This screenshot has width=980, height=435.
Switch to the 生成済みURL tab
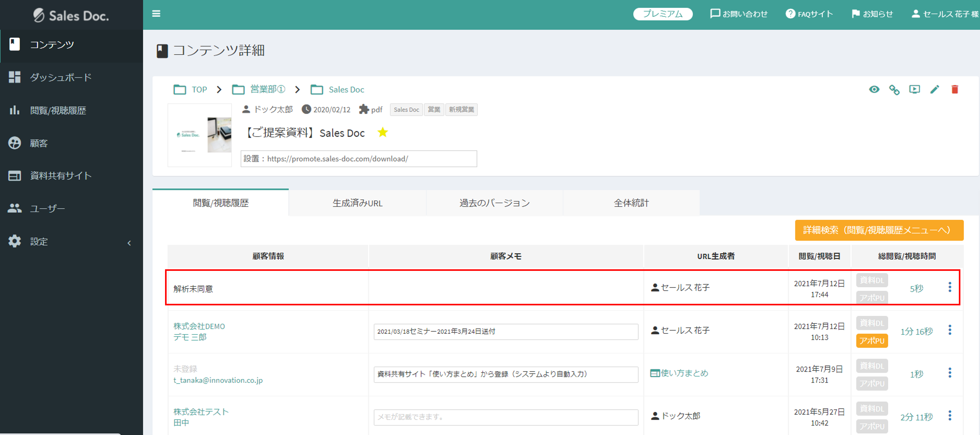pos(357,203)
